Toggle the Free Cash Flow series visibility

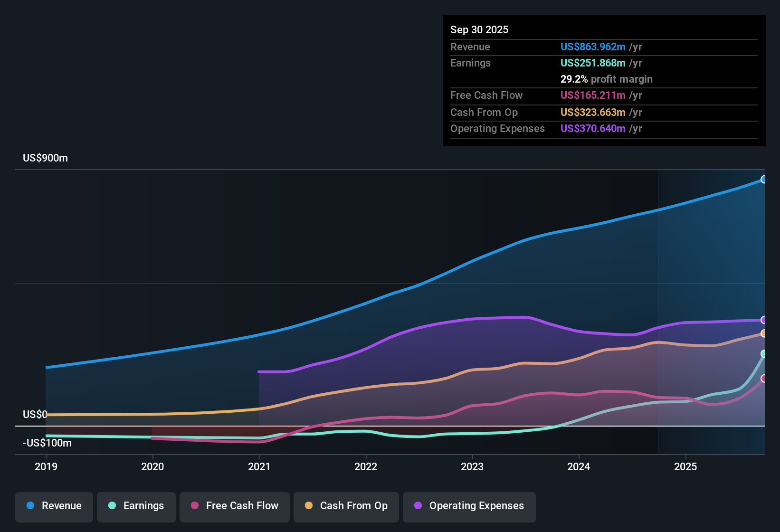234,506
